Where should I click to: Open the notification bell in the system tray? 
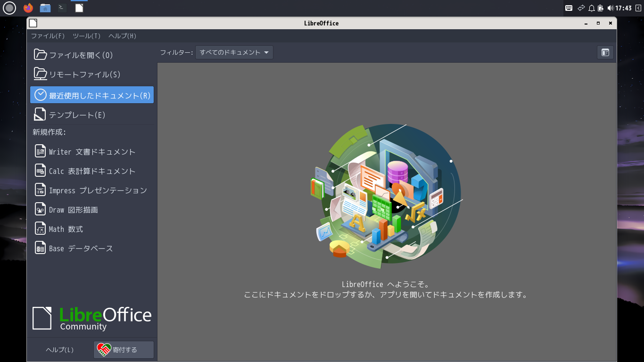pos(591,8)
